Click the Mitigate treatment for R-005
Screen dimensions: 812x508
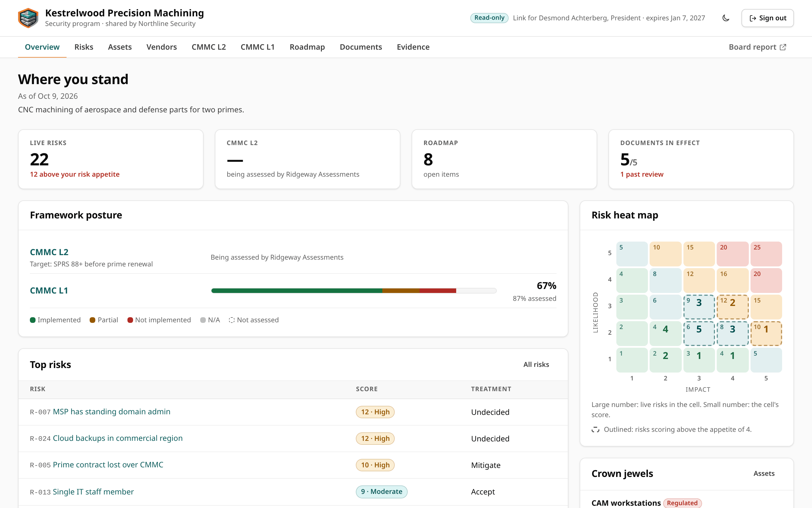pos(486,465)
